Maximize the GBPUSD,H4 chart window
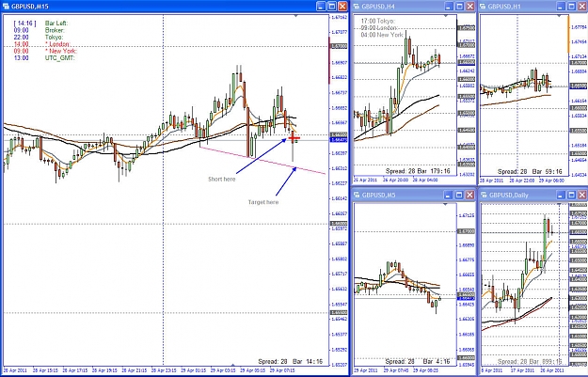Image resolution: width=588 pixels, height=377 pixels. [x=459, y=6]
